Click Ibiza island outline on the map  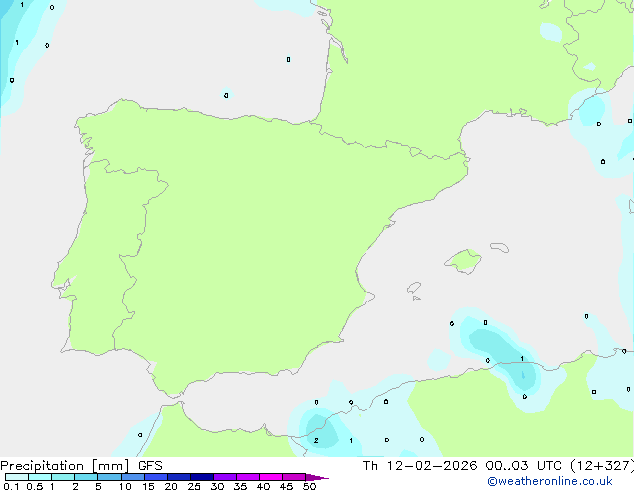[414, 288]
